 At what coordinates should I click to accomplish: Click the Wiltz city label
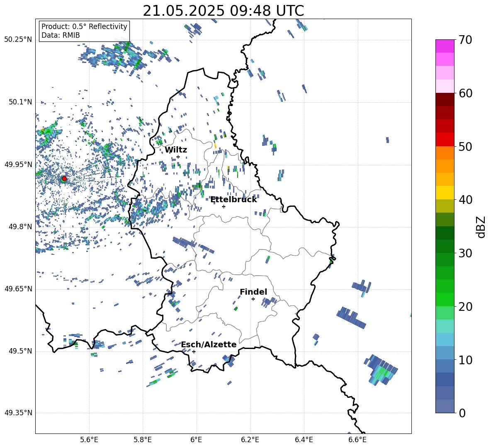tap(176, 150)
